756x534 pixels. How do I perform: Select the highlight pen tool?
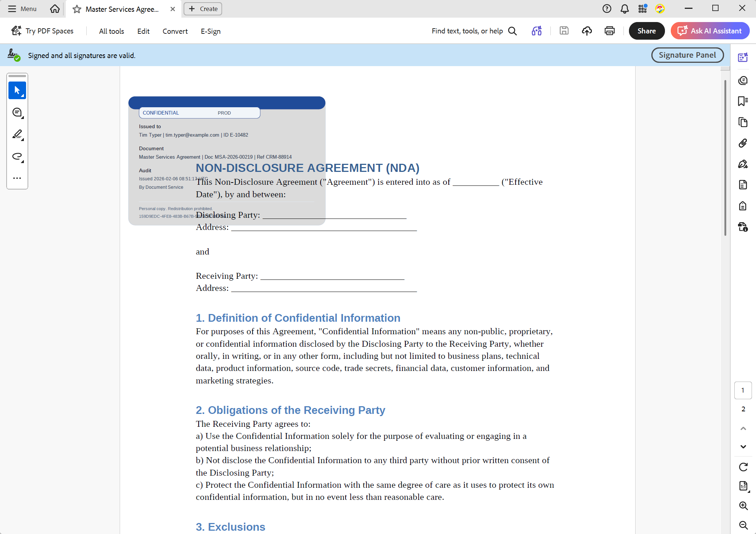(x=17, y=134)
